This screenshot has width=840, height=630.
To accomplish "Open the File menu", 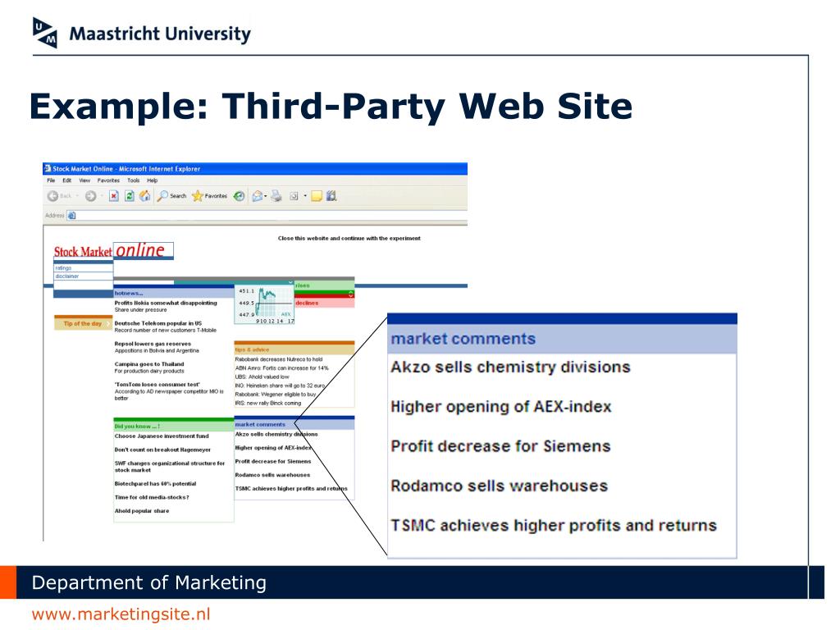I will click(x=51, y=180).
